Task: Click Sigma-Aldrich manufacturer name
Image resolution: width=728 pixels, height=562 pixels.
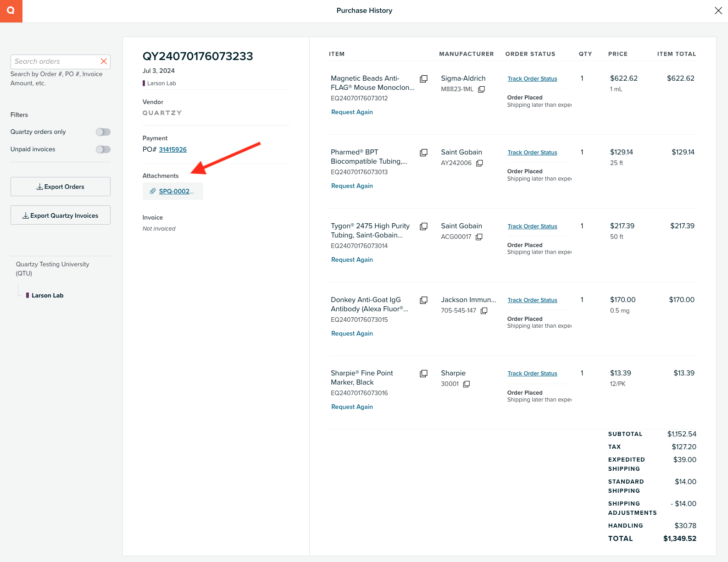Action: (x=463, y=78)
